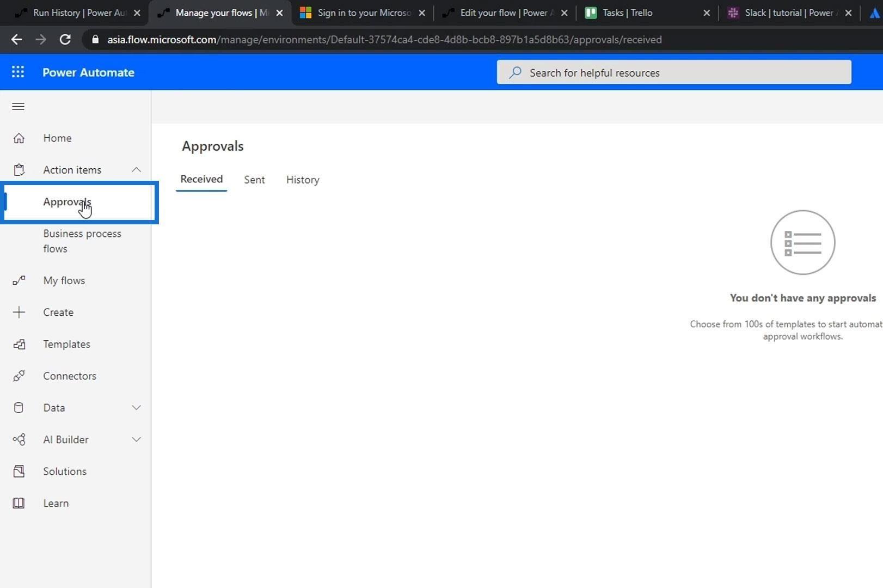Click the Connectors plug icon
The image size is (883, 588).
tap(19, 376)
